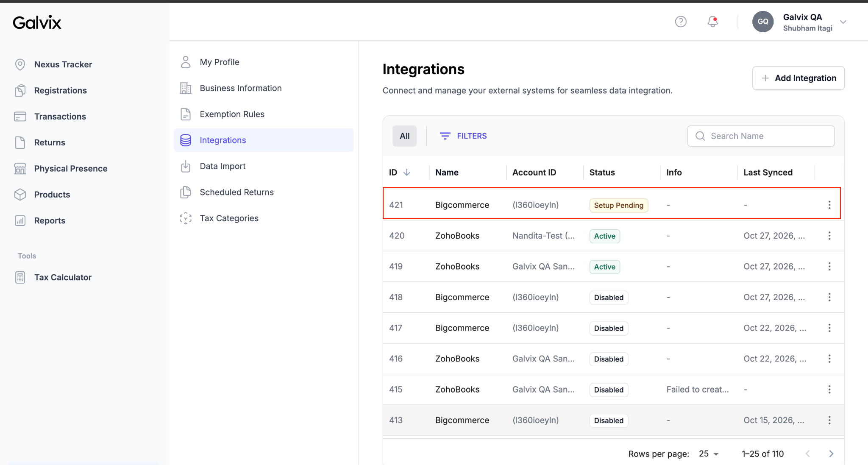Open actions menu for row 418
This screenshot has width=868, height=465.
pyautogui.click(x=829, y=297)
